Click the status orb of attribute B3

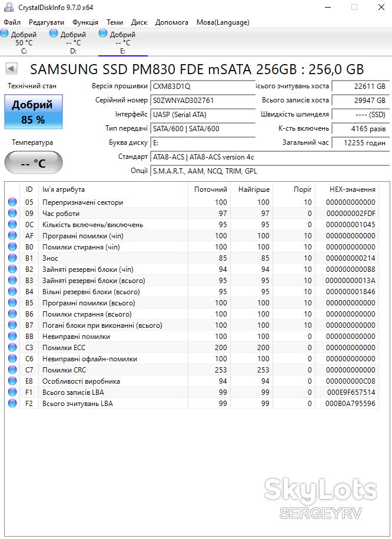[x=12, y=280]
